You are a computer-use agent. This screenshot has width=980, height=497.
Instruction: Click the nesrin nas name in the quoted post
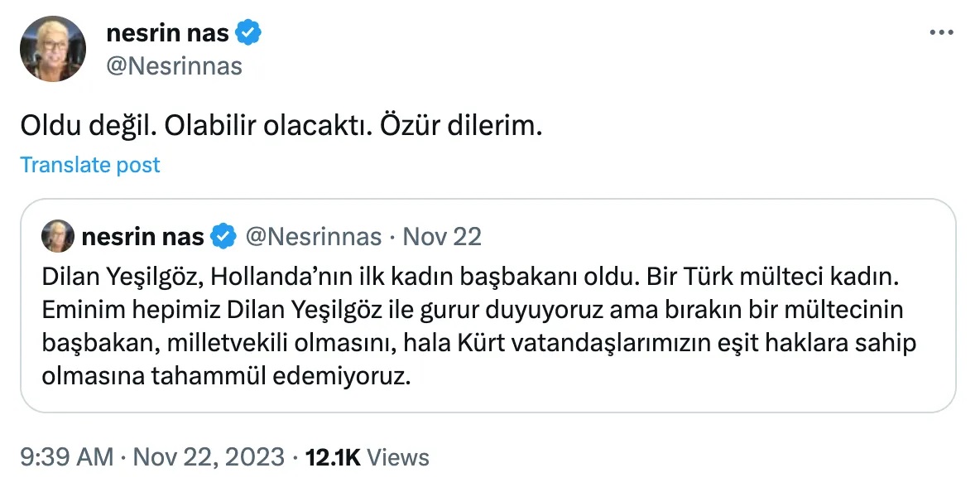[142, 238]
